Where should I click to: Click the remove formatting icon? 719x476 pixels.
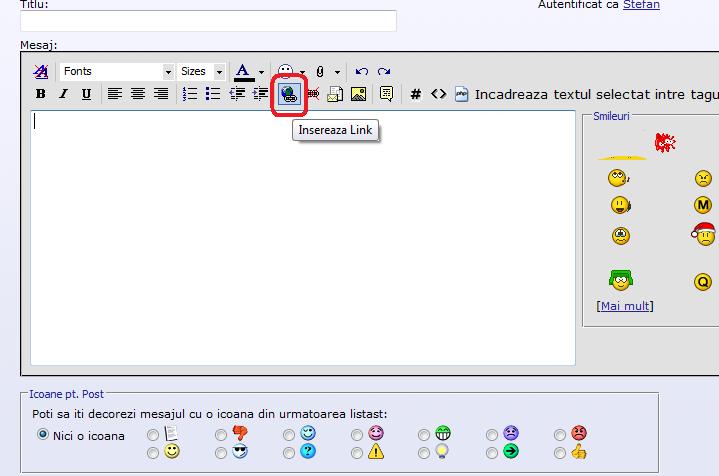(x=40, y=72)
